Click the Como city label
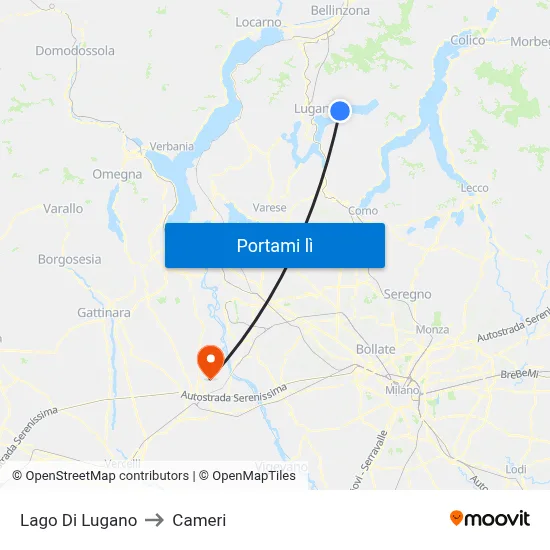550x550 pixels. coord(363,211)
